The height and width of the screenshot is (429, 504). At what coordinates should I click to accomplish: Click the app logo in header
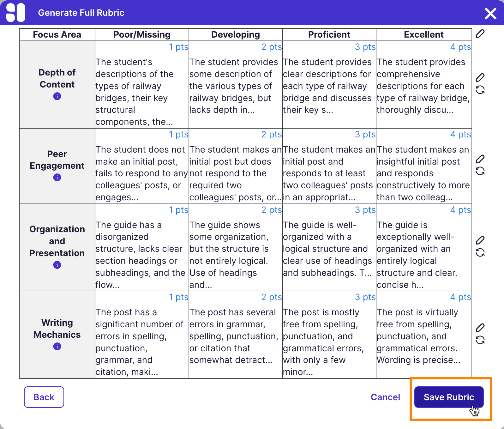(x=15, y=13)
